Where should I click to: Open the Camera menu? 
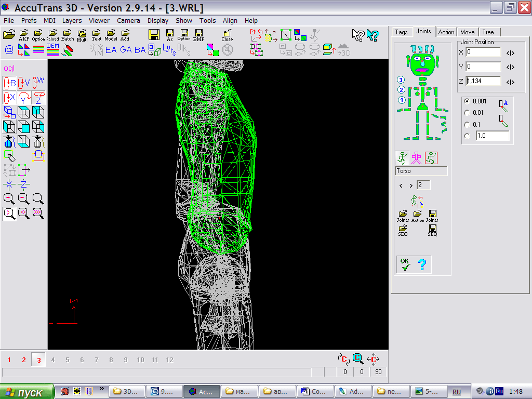pyautogui.click(x=129, y=20)
